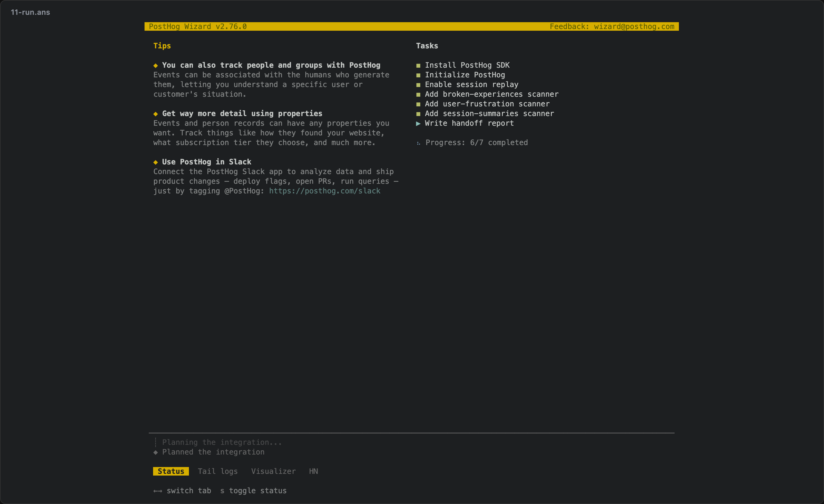The image size is (824, 504).
Task: Click the "Progress: 6/7 completed" text
Action: tap(477, 143)
